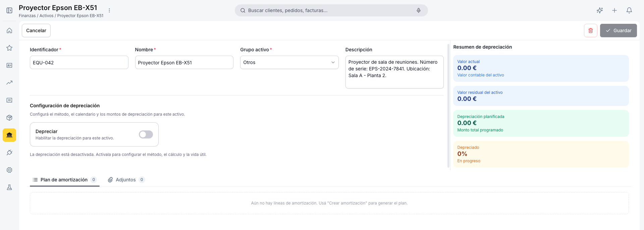The height and width of the screenshot is (230, 644).
Task: Click the Valor residual del activo card
Action: tap(541, 96)
